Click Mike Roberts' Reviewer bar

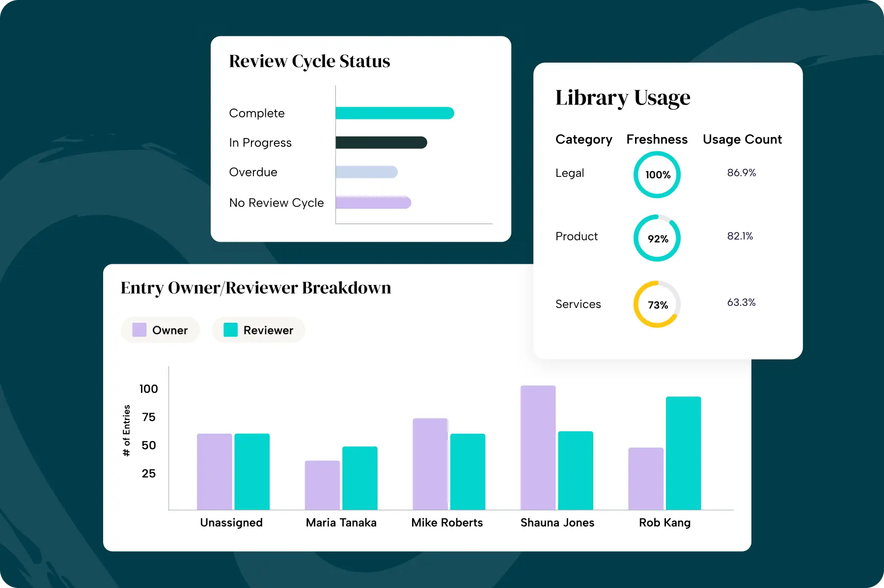point(468,472)
